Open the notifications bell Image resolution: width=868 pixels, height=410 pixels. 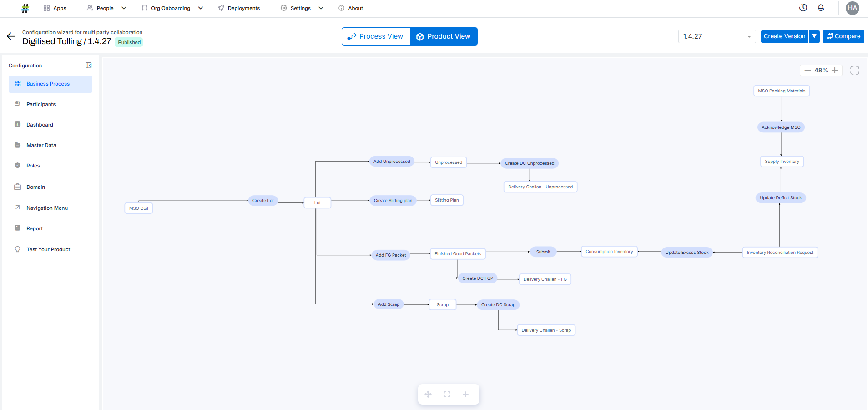821,8
